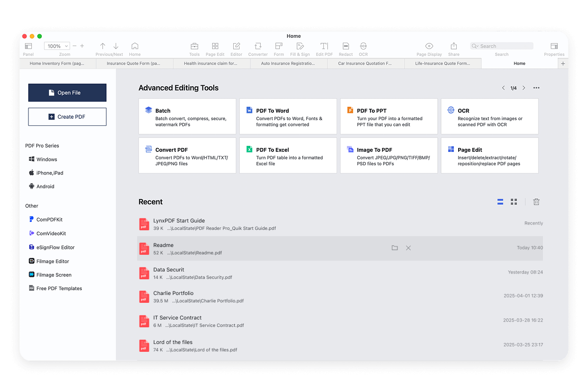Open Charlie Portfolio recent file
The height and width of the screenshot is (392, 588).
(340, 297)
